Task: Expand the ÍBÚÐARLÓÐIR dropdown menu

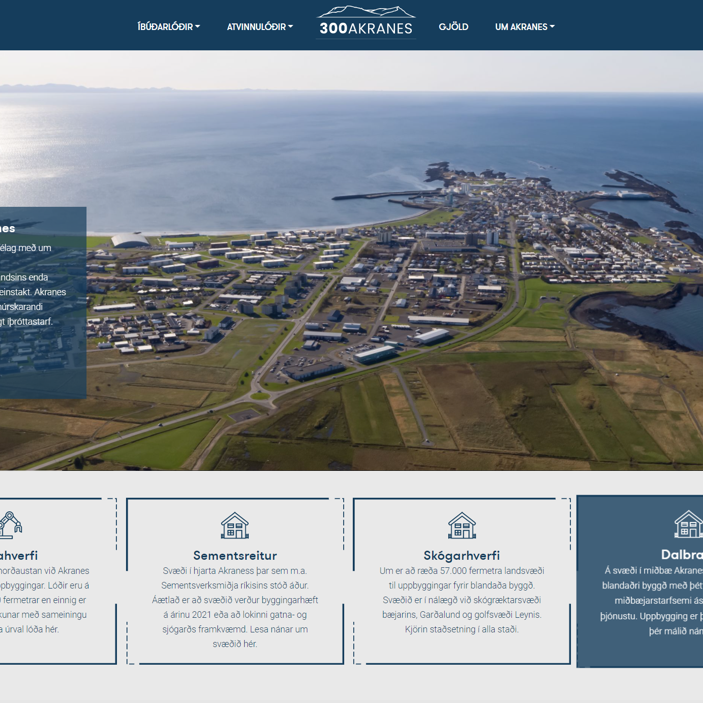Action: click(168, 27)
